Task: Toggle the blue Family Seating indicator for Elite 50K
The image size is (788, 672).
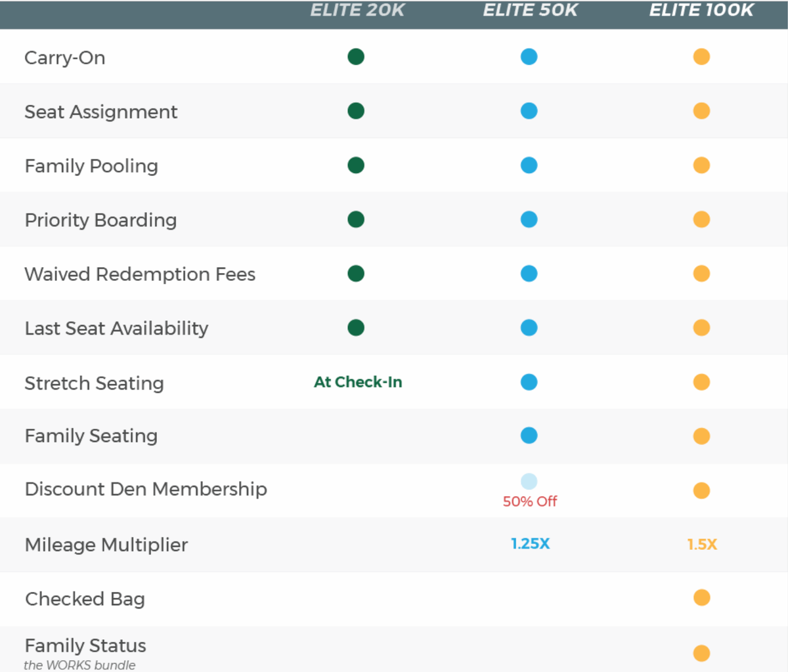Action: point(529,435)
